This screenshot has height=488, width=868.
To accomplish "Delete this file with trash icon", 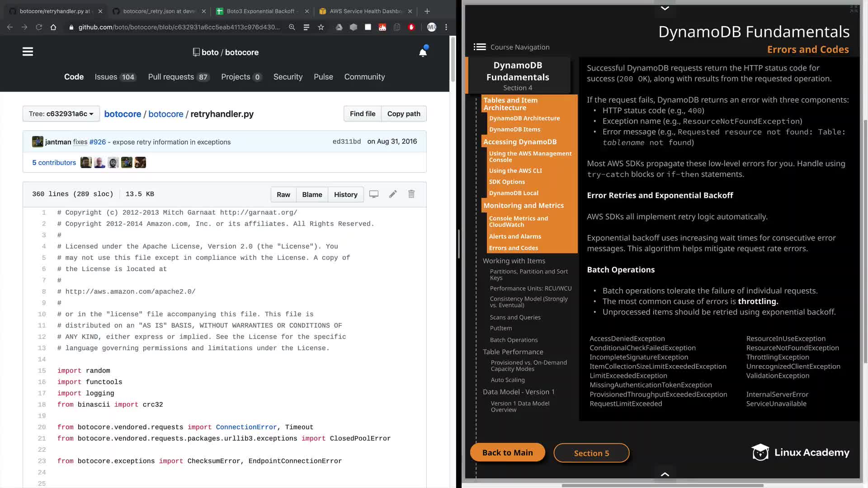I will click(411, 194).
